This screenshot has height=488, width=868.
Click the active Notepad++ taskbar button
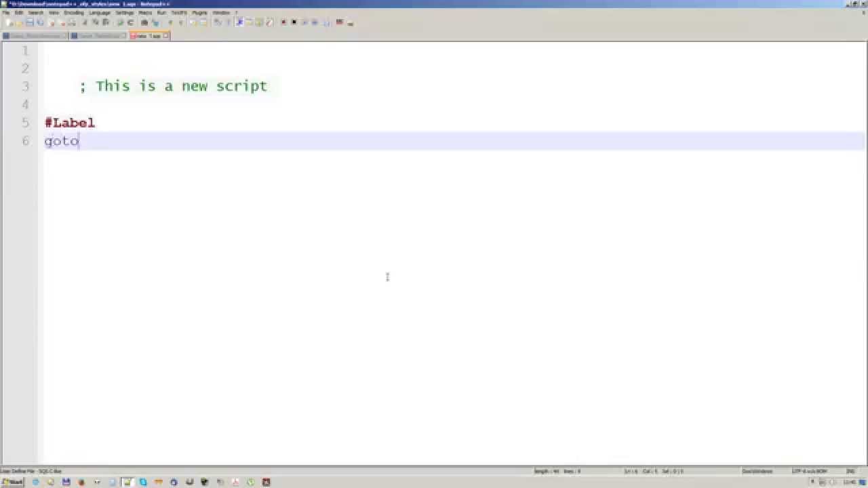[127, 482]
